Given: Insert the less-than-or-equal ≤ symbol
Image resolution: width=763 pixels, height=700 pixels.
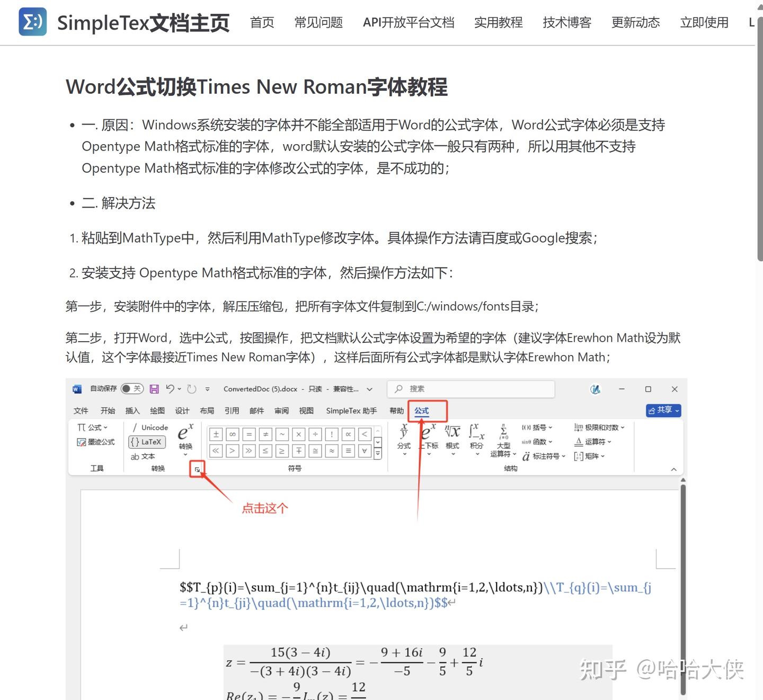Looking at the screenshot, I should pos(265,451).
